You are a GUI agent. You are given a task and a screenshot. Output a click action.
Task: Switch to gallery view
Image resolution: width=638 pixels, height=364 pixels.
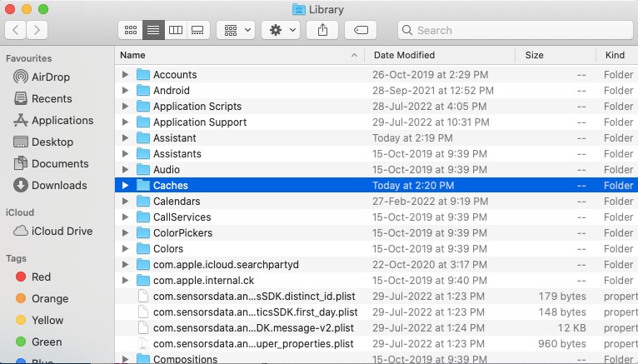coord(197,30)
